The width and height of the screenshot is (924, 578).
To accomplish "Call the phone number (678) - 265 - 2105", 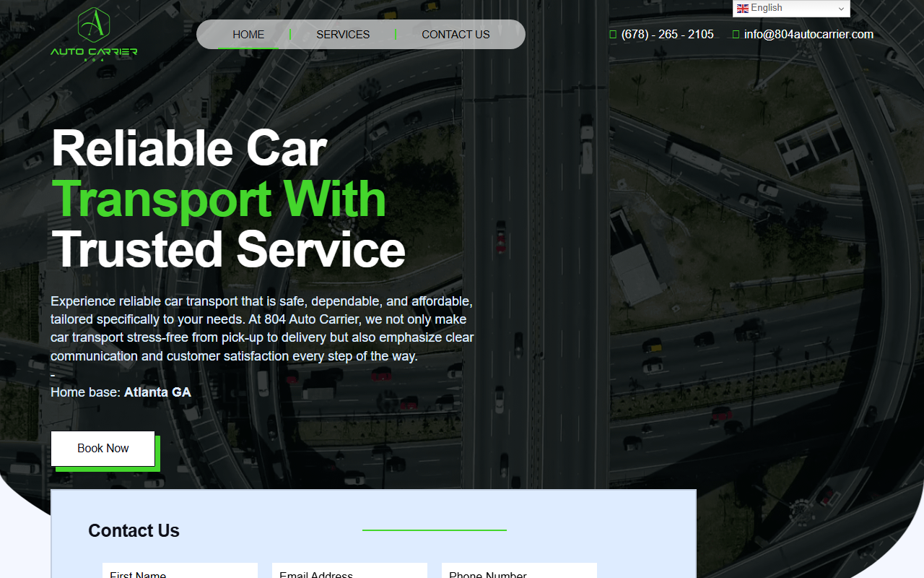I will [x=667, y=34].
